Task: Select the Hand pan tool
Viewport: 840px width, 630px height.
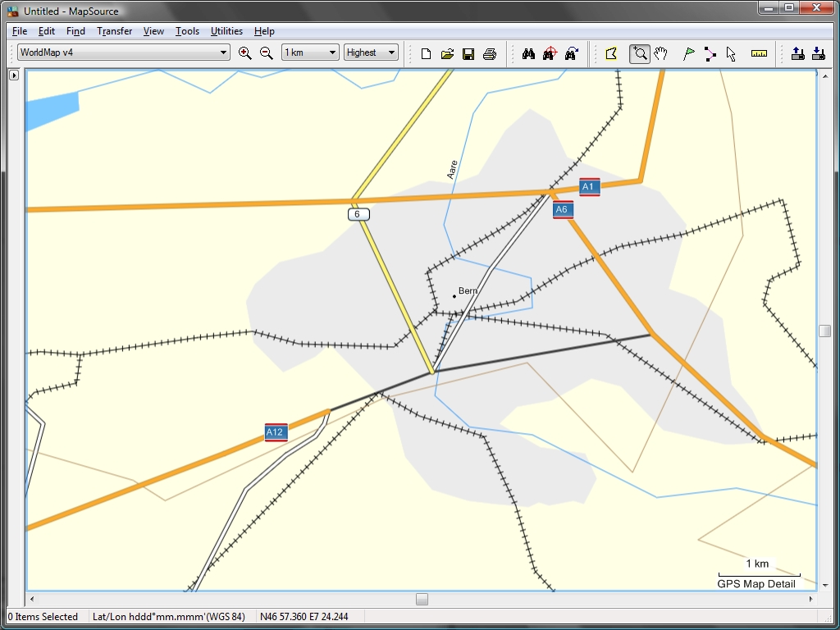Action: 660,53
